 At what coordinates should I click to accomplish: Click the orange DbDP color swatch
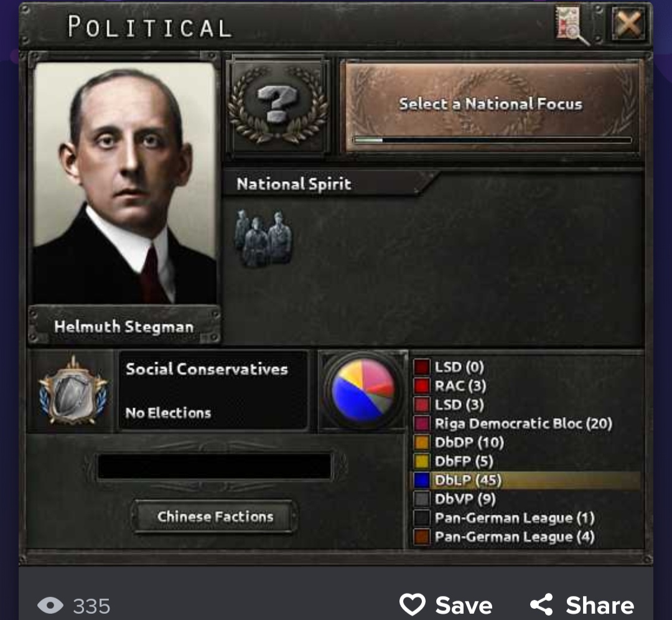pyautogui.click(x=422, y=443)
